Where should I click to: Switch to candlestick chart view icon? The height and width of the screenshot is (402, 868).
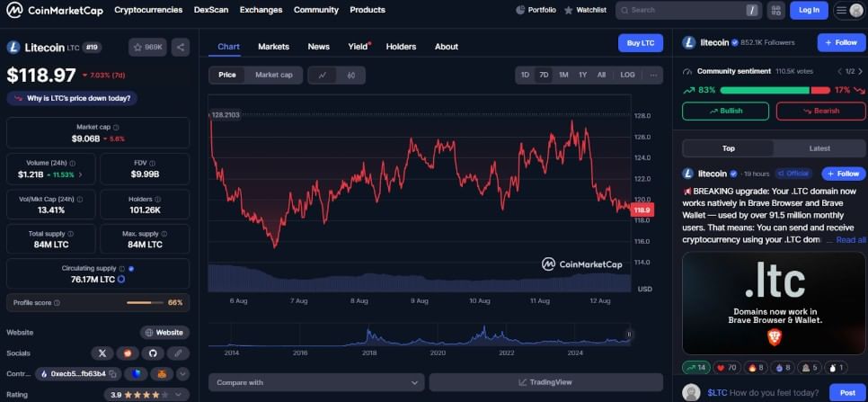coord(351,75)
